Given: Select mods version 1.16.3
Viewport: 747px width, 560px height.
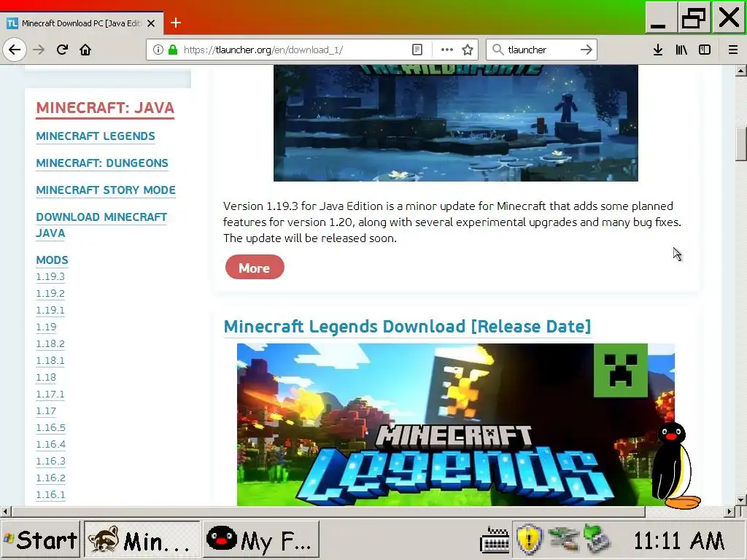Looking at the screenshot, I should (x=51, y=461).
